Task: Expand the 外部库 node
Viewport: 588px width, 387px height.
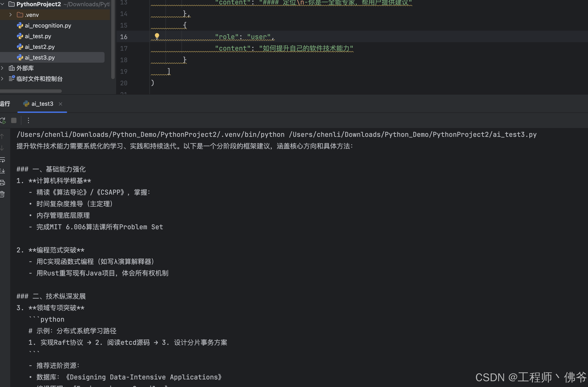Action: click(x=2, y=68)
